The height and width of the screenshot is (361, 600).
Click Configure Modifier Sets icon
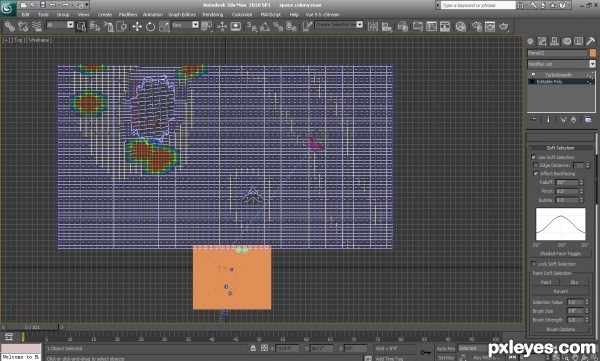[x=588, y=120]
